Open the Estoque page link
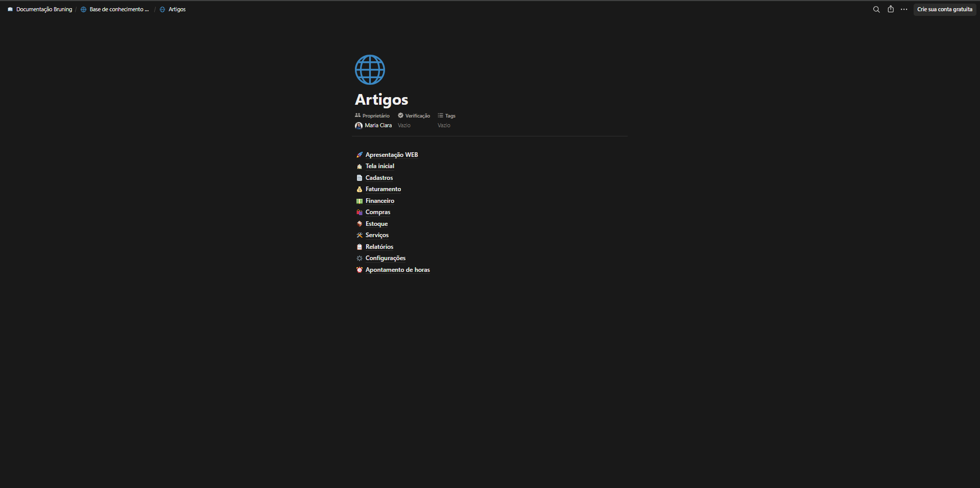Image resolution: width=980 pixels, height=488 pixels. coord(376,224)
